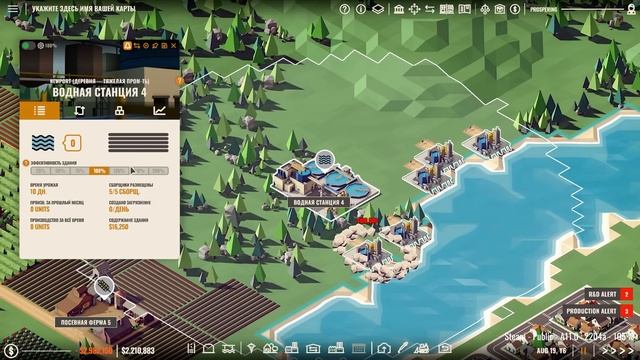
Task: Click the crop icon bubble above the farm
Action: click(x=104, y=286)
